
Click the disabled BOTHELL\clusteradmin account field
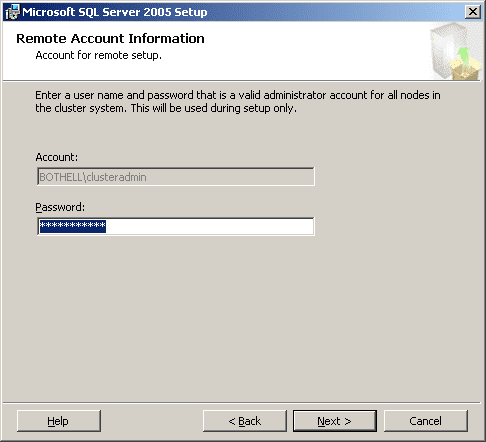(176, 177)
